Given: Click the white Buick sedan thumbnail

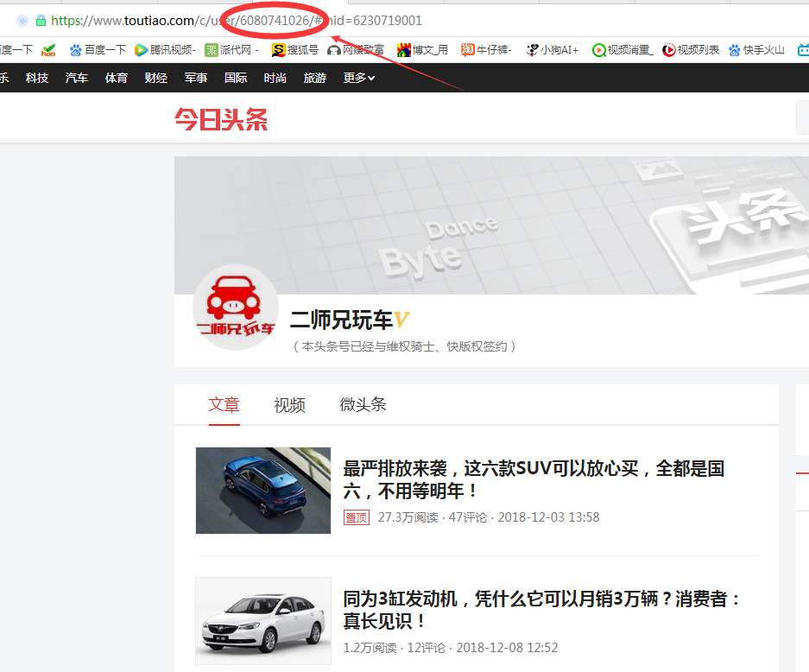Looking at the screenshot, I should 263,620.
